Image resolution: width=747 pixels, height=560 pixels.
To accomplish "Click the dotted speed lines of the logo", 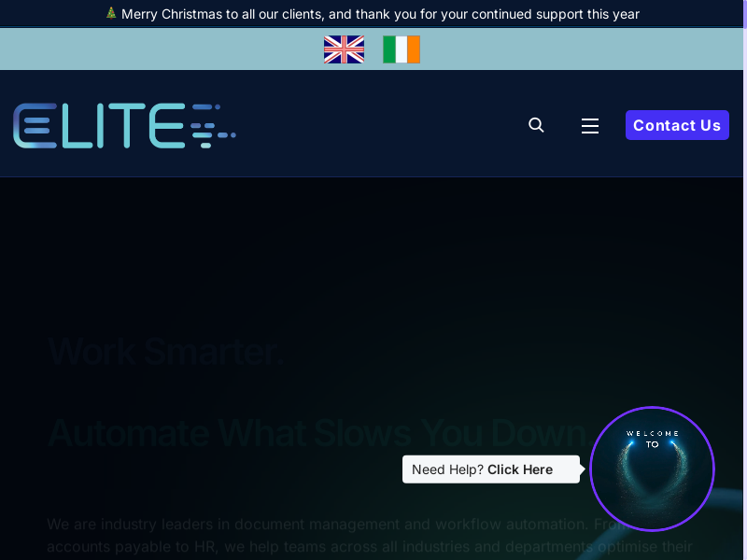I will click(213, 126).
